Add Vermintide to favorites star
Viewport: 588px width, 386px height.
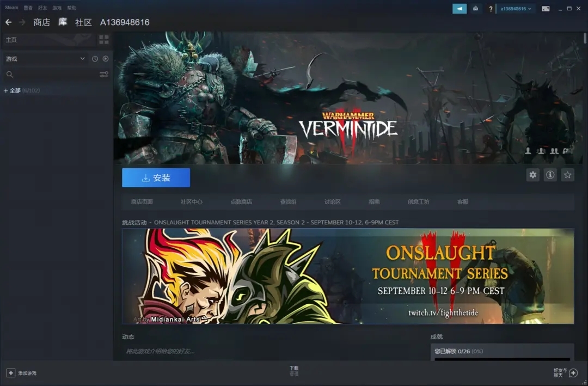[568, 175]
